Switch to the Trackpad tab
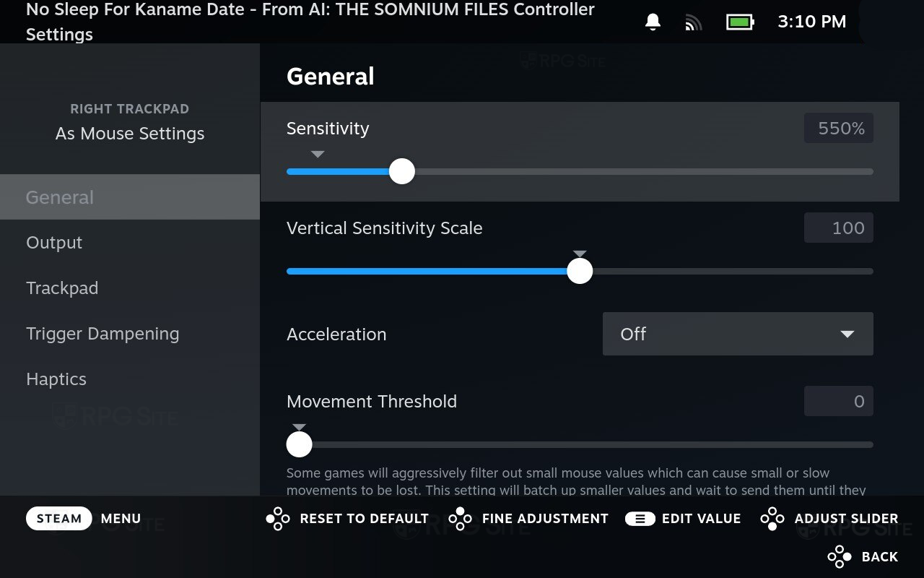 coord(130,288)
